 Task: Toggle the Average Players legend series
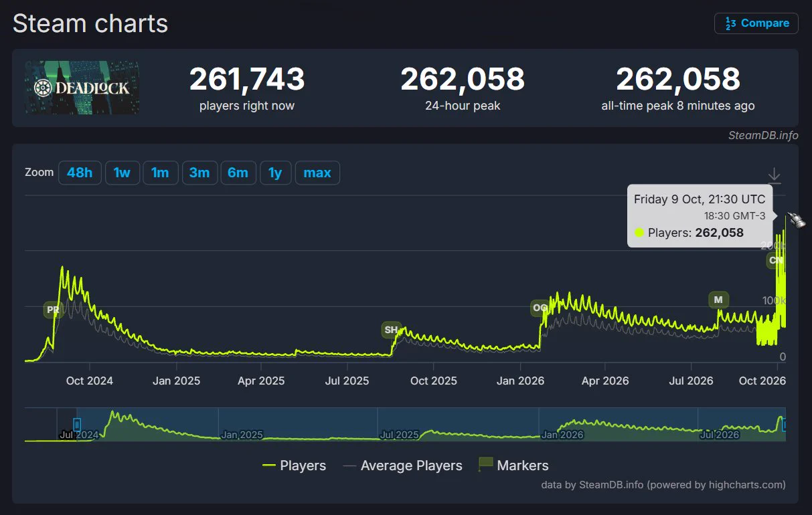[402, 466]
